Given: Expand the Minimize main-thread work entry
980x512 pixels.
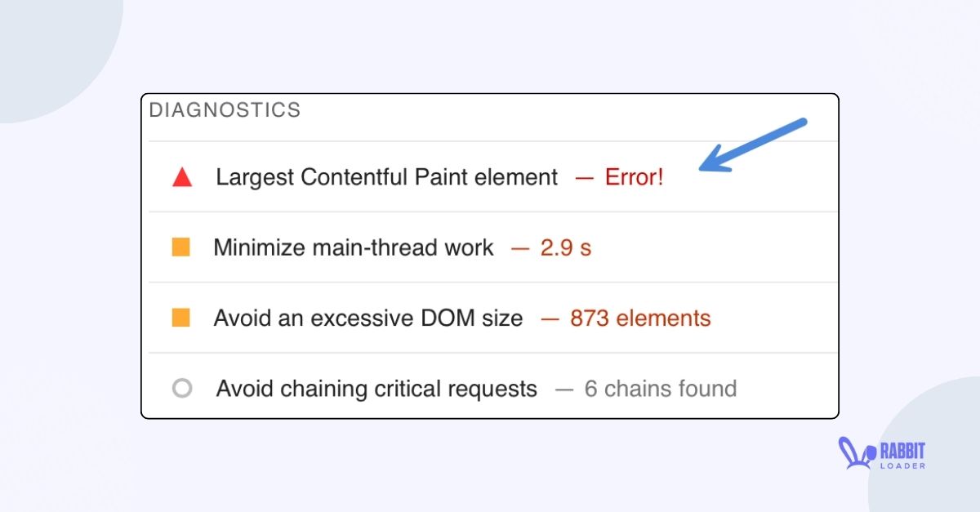Looking at the screenshot, I should (x=352, y=247).
